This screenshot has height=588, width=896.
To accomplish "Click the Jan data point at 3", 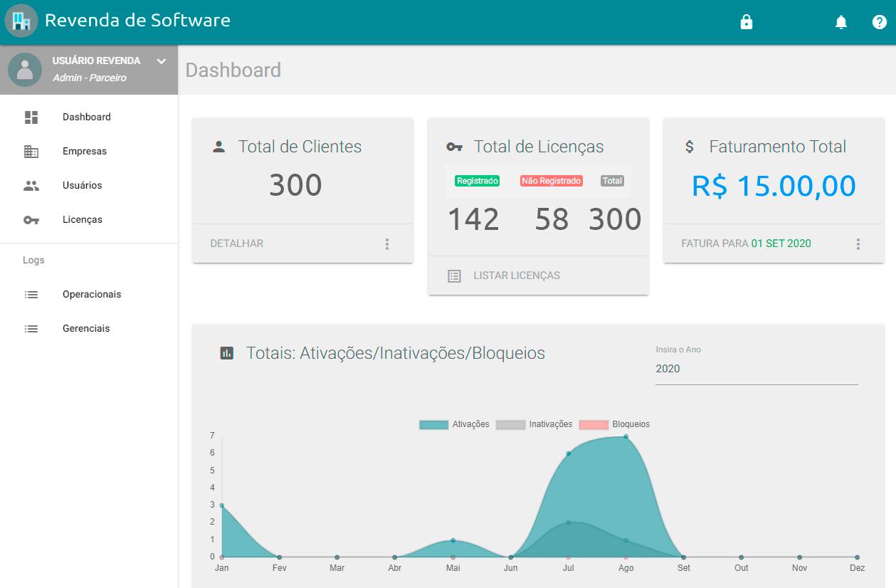I will (222, 505).
